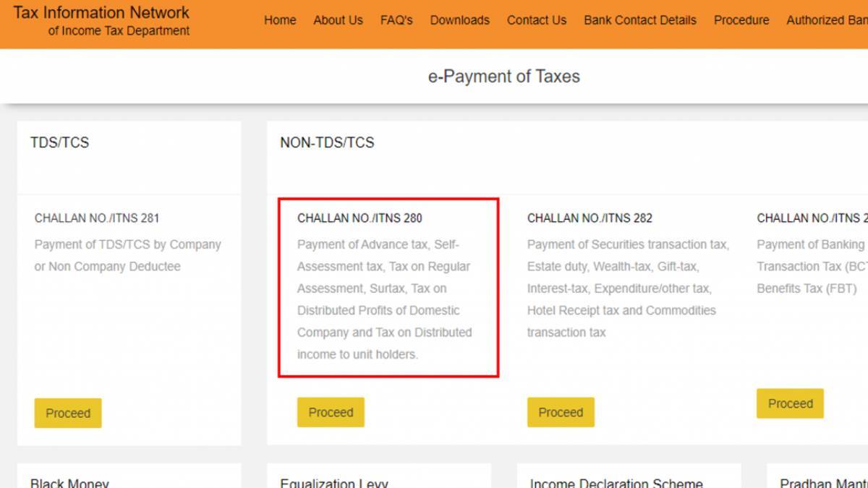This screenshot has width=868, height=488.
Task: Select the Equalization Levy section heading
Action: point(334,482)
